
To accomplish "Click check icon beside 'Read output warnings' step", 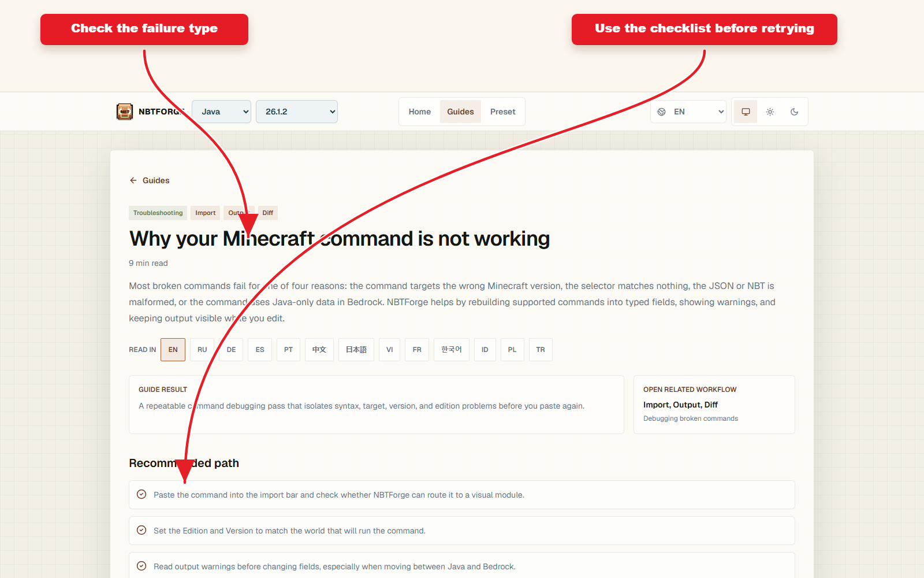I will 141,566.
